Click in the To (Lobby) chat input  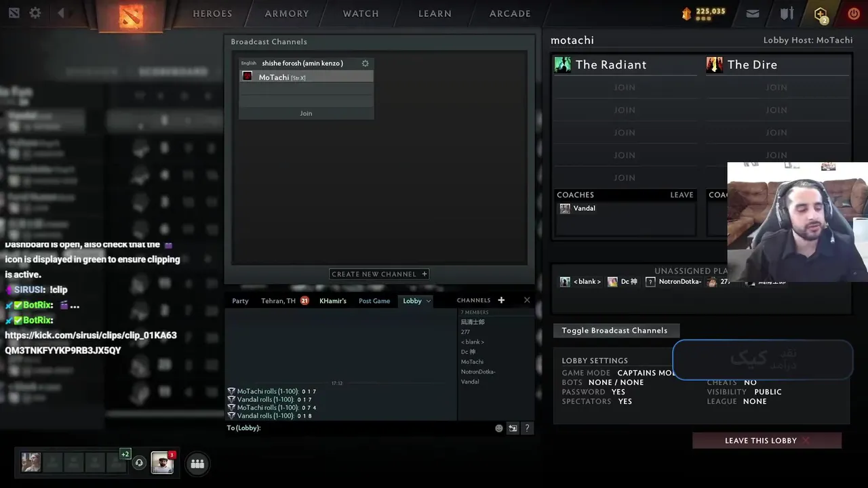(376, 428)
